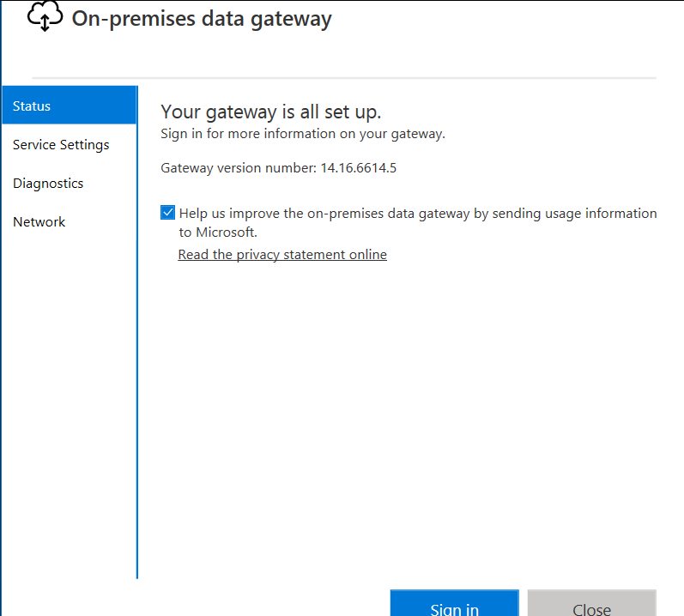Click the 'to Microsoft.' line of checkbox text

click(x=218, y=232)
